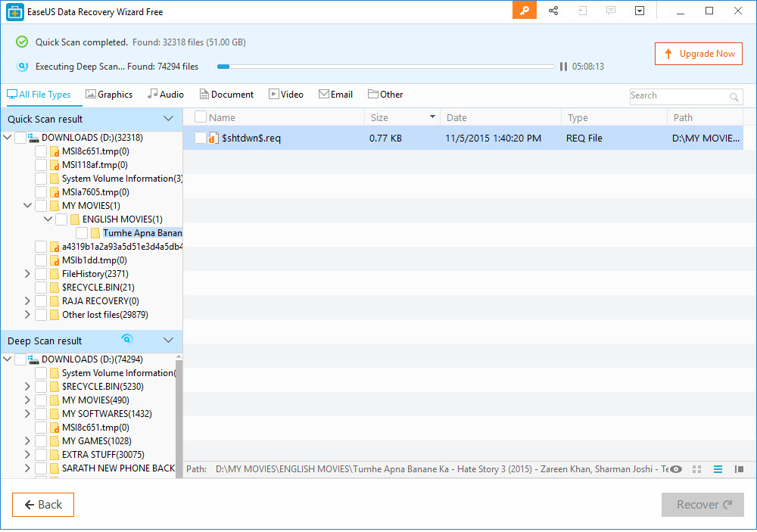Click the feedback message icon in titlebar
This screenshot has width=757, height=532.
click(x=610, y=11)
